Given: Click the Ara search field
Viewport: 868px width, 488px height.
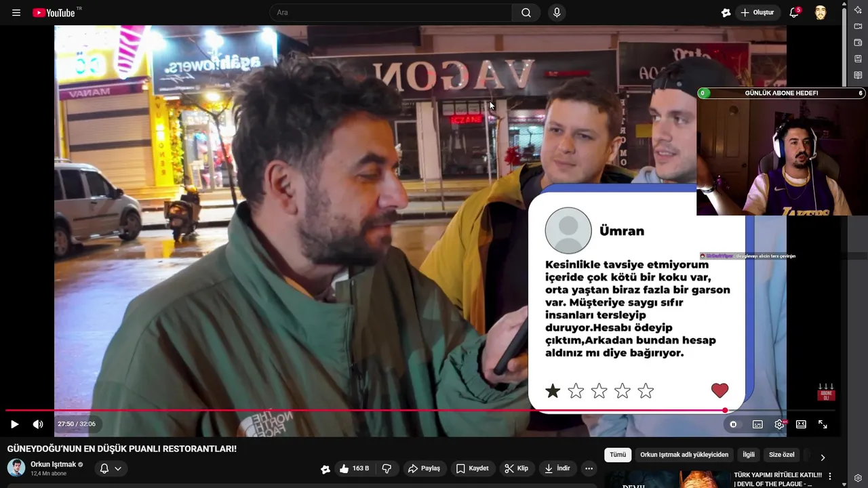Looking at the screenshot, I should [x=391, y=13].
